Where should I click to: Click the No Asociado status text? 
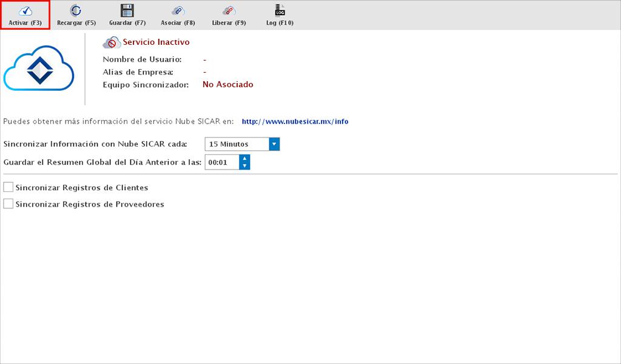coord(227,85)
